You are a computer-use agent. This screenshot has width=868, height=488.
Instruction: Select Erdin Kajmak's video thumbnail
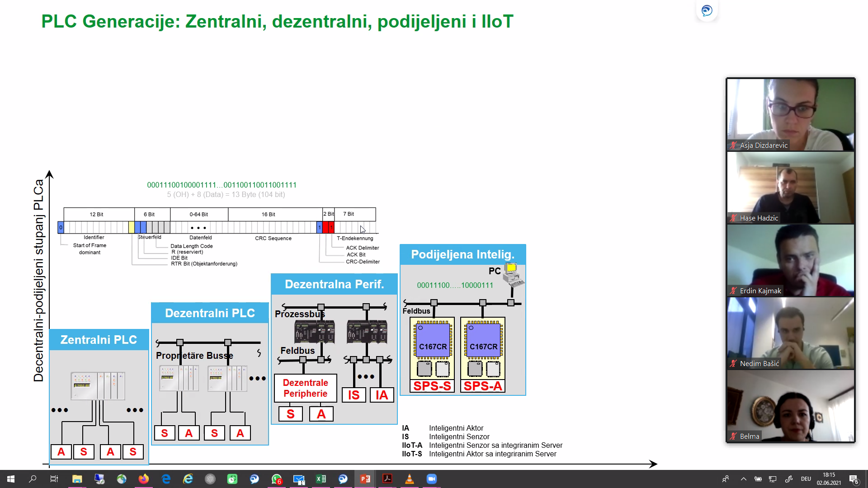pyautogui.click(x=791, y=260)
